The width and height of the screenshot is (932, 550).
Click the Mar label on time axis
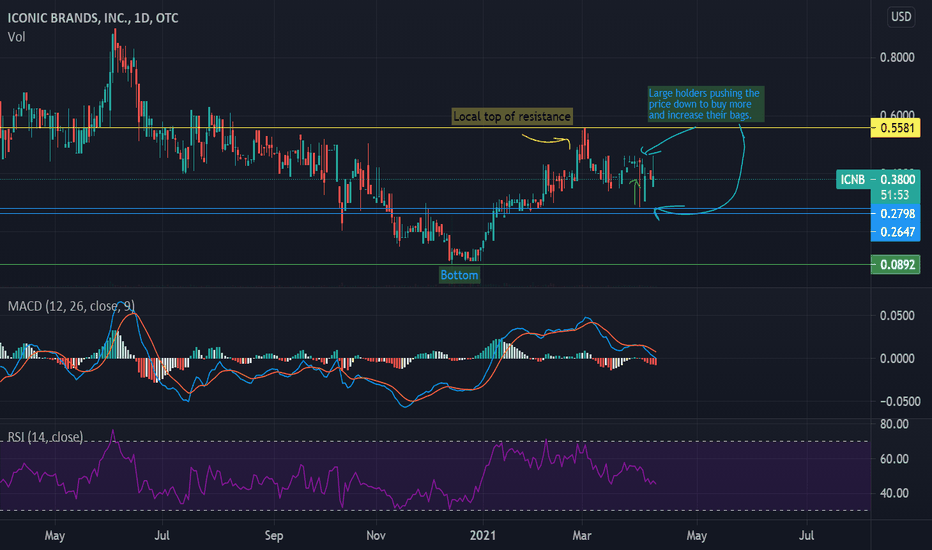coord(581,536)
